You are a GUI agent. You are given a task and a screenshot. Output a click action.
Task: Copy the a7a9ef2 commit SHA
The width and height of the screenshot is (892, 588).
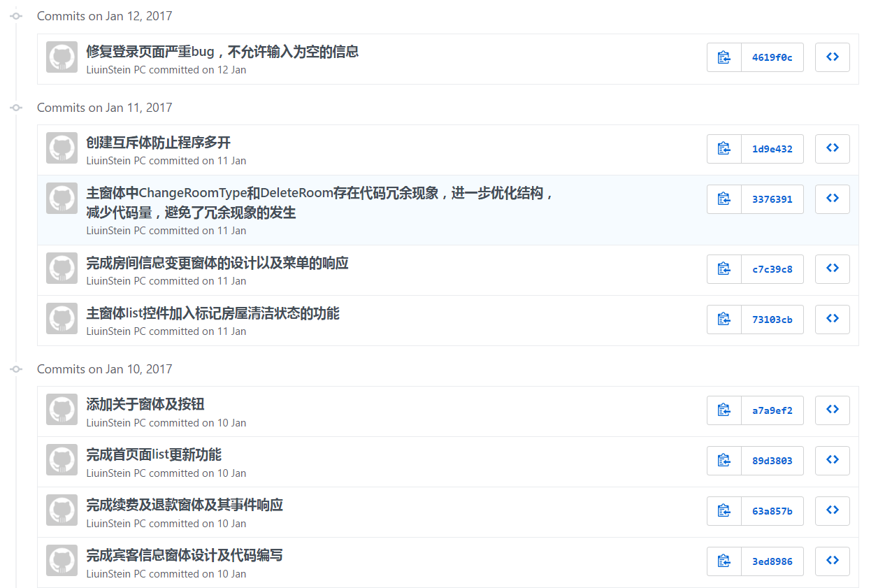tap(724, 410)
